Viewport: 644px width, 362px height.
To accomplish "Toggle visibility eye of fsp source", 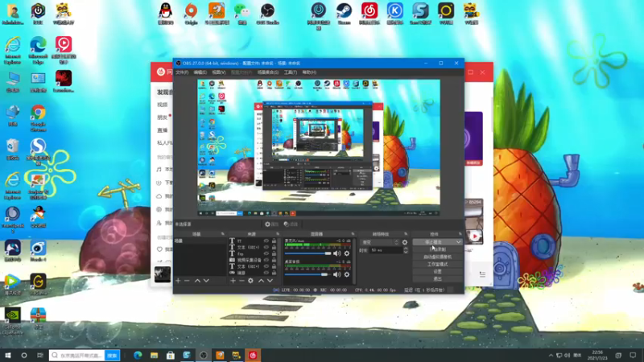I will pyautogui.click(x=266, y=253).
